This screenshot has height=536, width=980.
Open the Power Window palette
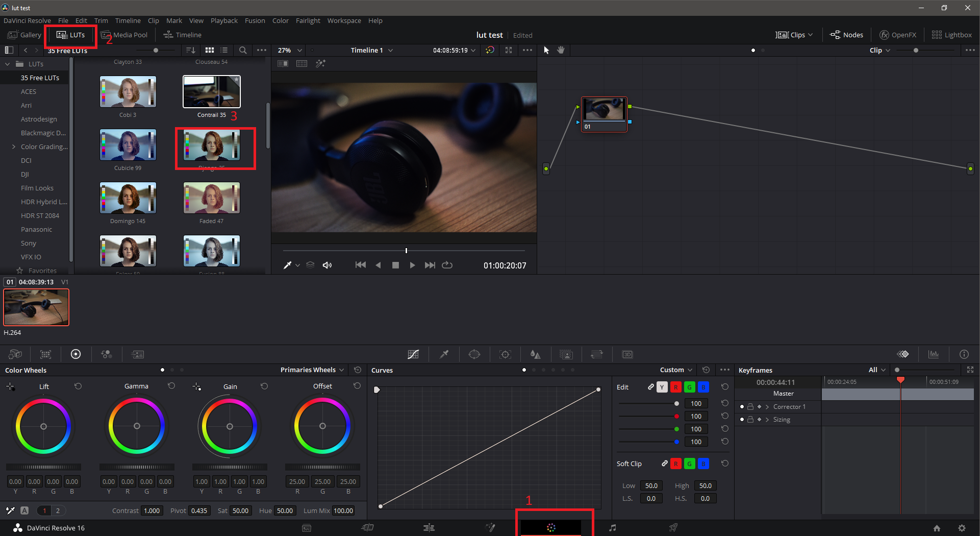point(474,354)
